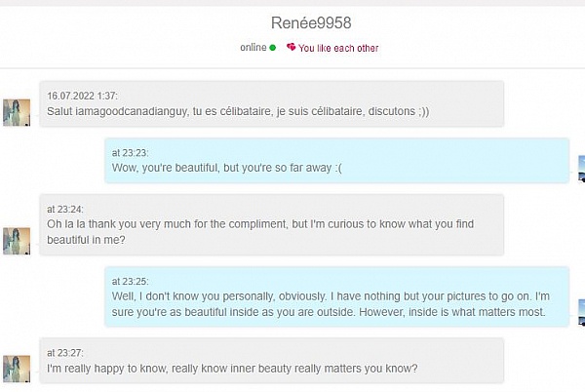Click the "Well, I don't know you personally" reply
The width and height of the screenshot is (585, 392).
click(x=336, y=295)
